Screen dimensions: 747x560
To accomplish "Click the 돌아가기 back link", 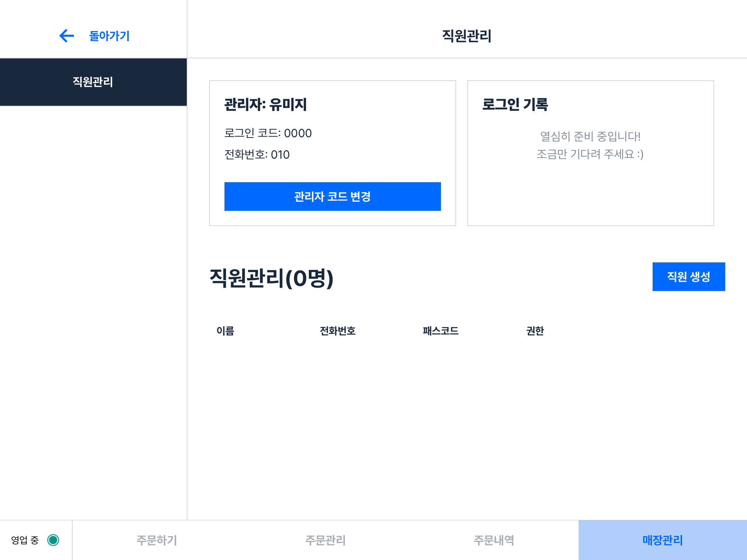I will click(109, 36).
